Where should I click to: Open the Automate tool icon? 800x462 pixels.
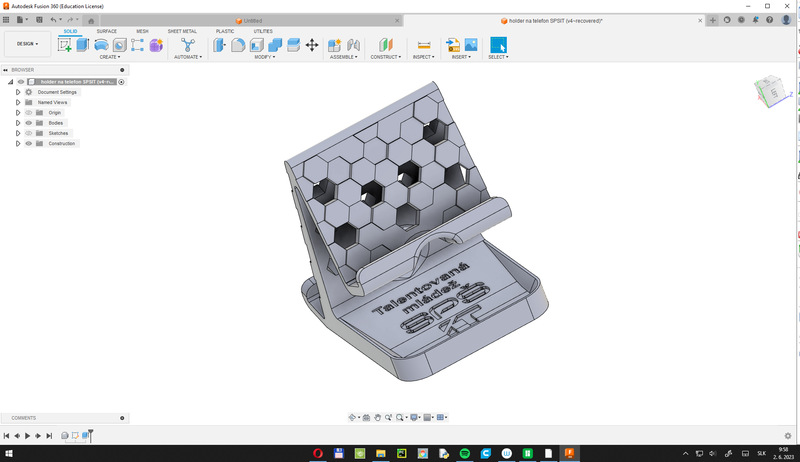tap(187, 44)
